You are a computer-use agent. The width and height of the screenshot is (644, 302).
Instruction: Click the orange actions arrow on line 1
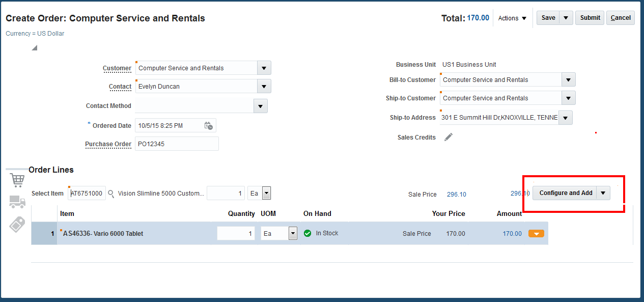[536, 233]
